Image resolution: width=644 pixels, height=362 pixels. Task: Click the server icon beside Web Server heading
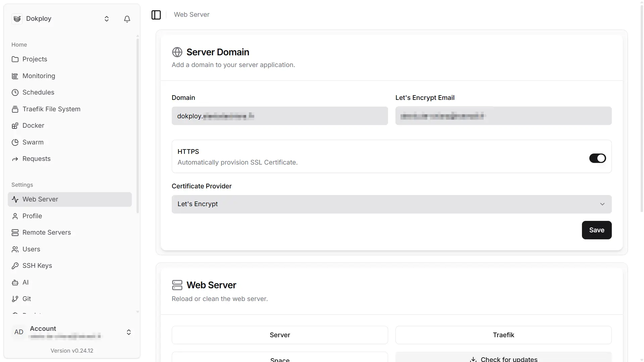pos(177,285)
